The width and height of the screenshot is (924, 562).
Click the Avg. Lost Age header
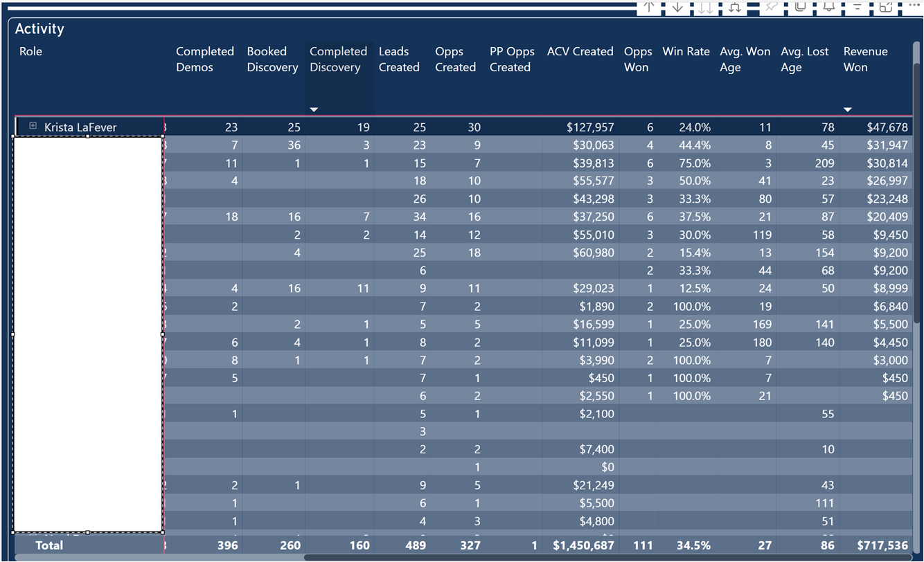[x=805, y=60]
